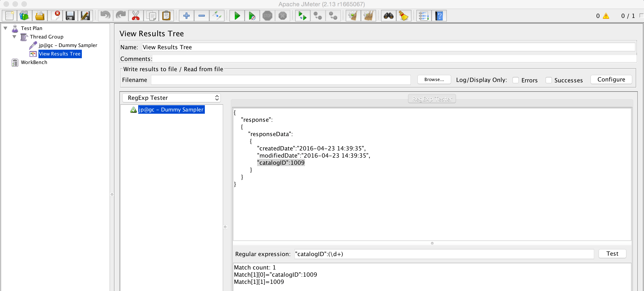Select View Results Tree in the tree
644x291 pixels.
click(x=60, y=54)
